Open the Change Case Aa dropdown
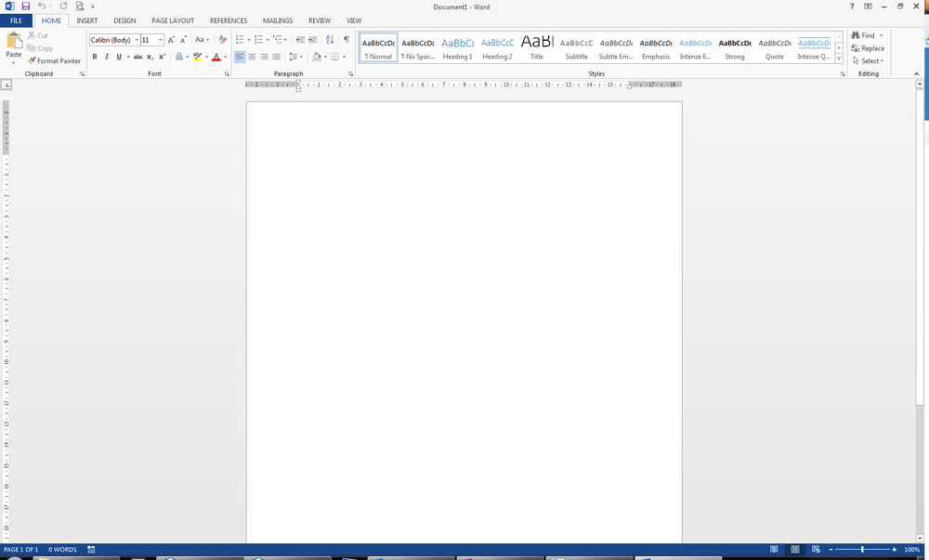The image size is (929, 560). click(202, 40)
